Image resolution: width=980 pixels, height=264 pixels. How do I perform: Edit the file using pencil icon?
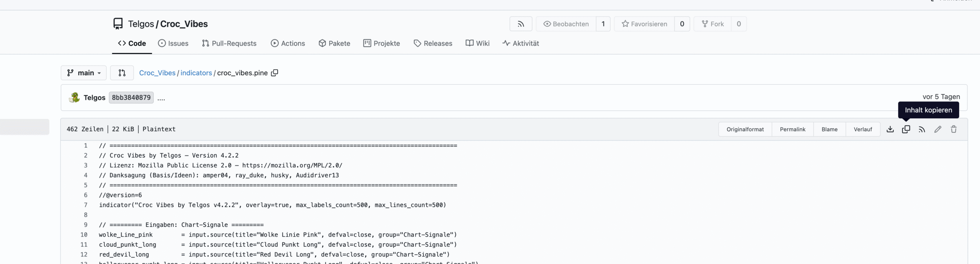[938, 129]
